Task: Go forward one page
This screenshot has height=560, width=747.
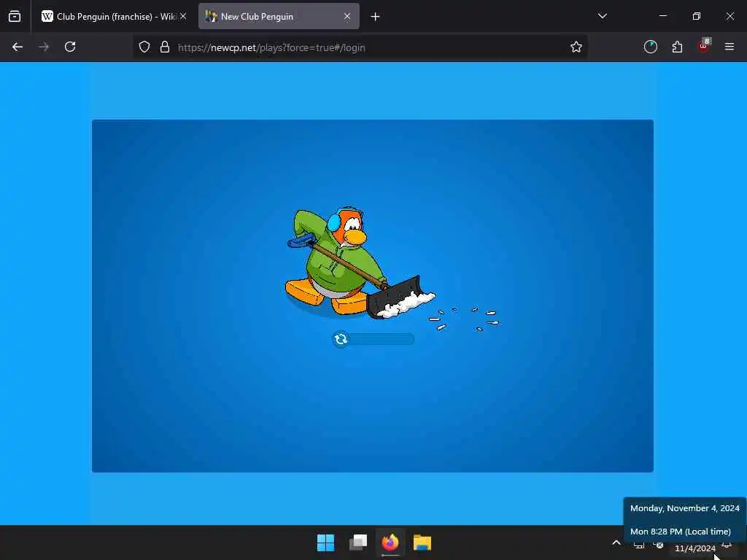Action: [44, 47]
